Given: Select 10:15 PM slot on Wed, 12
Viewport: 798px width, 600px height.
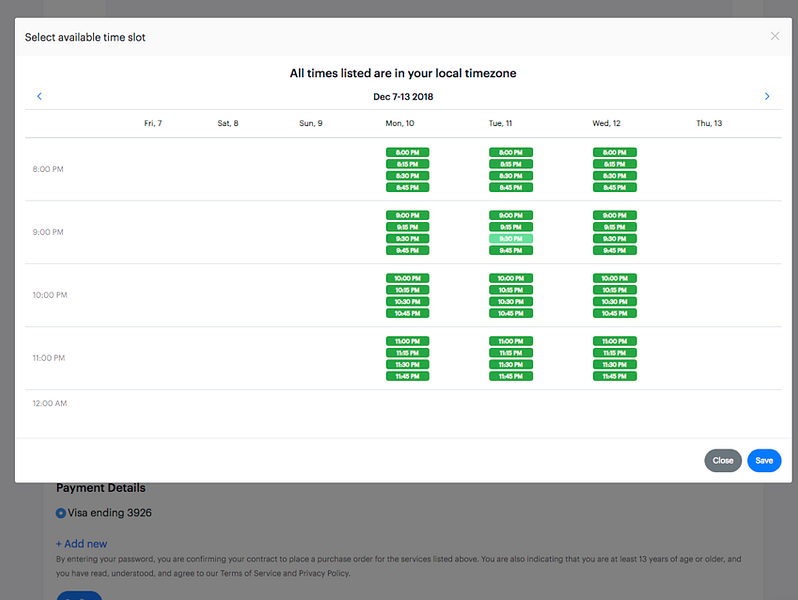Looking at the screenshot, I should coord(615,290).
